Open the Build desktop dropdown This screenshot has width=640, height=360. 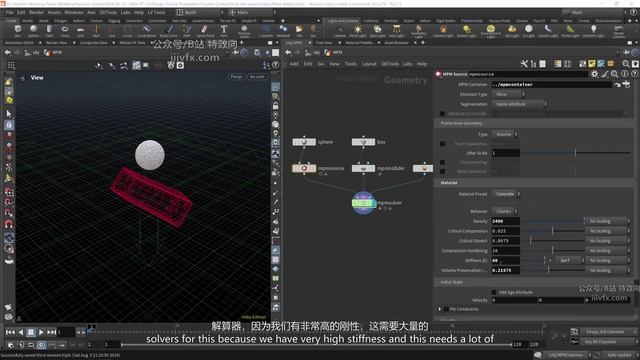(200, 12)
